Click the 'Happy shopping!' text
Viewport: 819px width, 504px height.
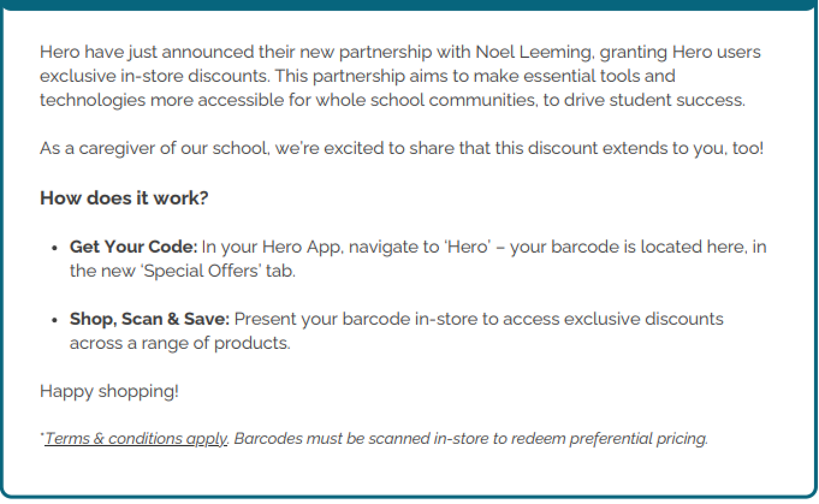tap(109, 391)
